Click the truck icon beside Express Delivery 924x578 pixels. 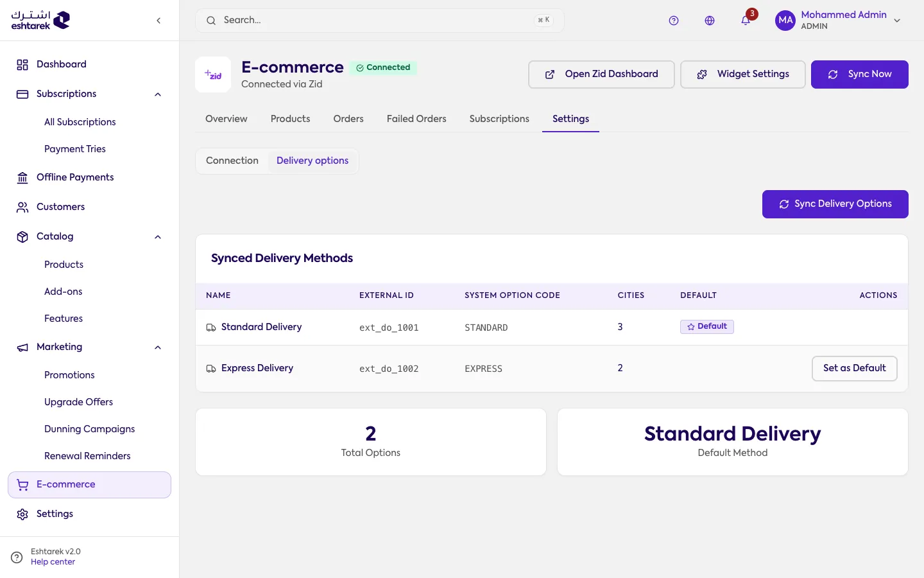[x=210, y=369]
